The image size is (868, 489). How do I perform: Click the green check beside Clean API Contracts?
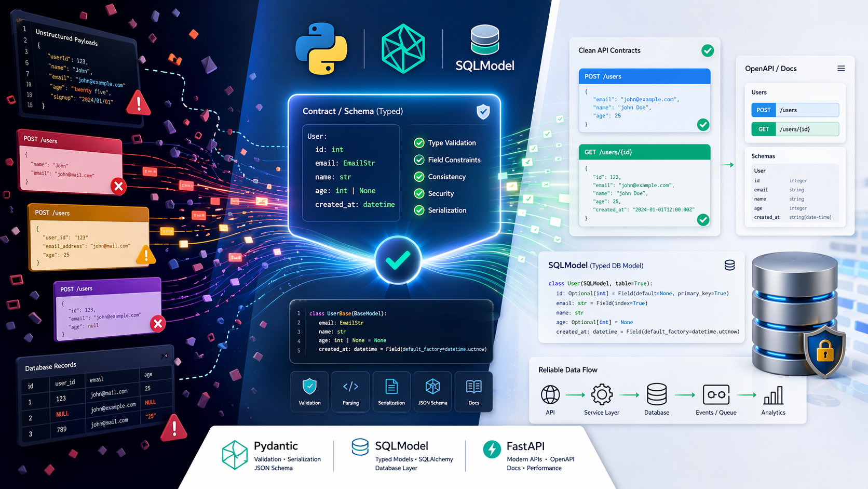point(708,50)
